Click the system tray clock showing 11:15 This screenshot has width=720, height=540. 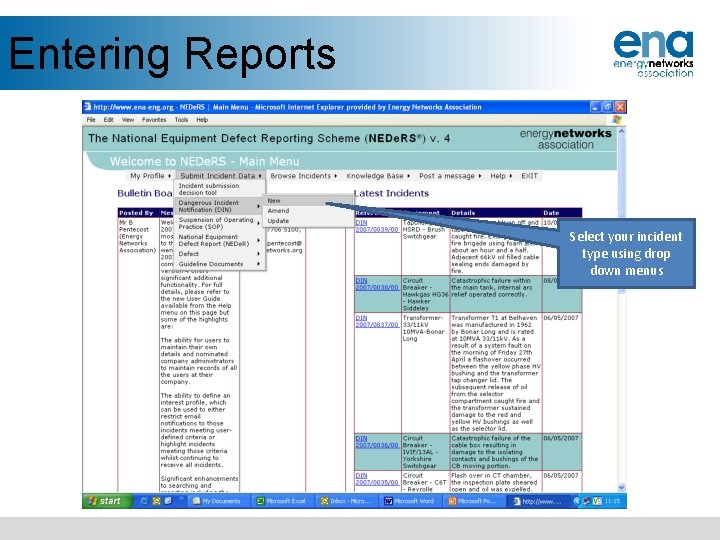[612, 501]
